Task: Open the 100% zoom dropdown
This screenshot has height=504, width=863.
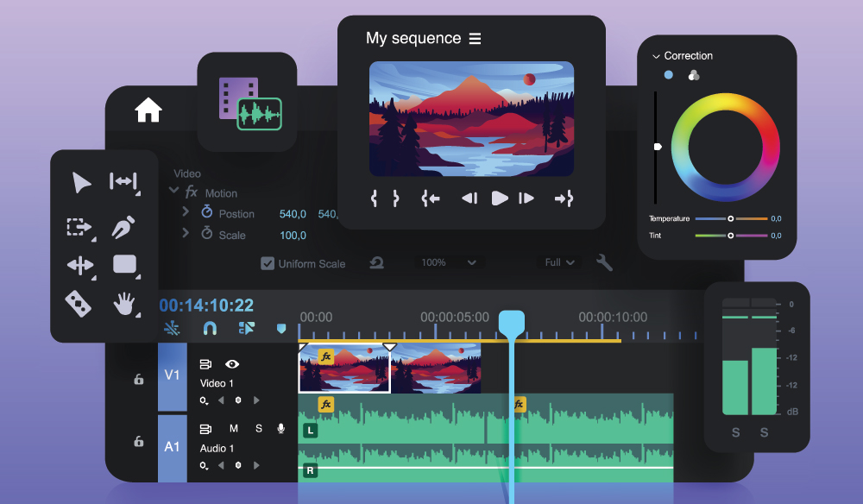Action: [x=450, y=262]
